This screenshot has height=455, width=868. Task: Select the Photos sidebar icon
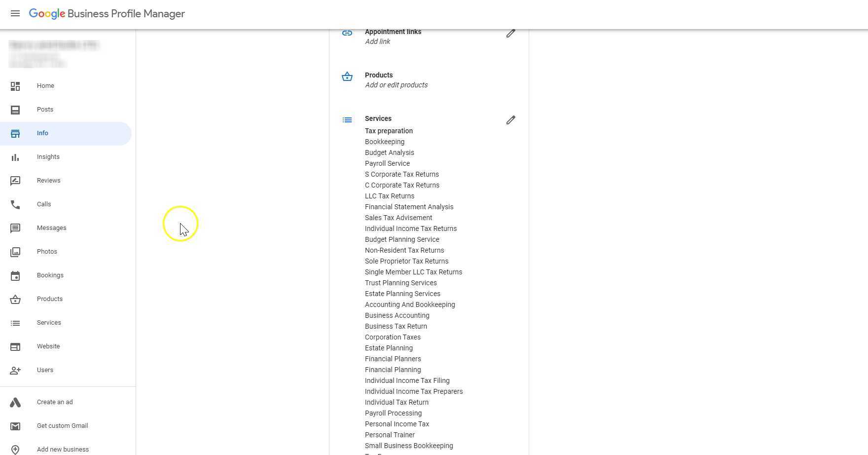click(15, 252)
